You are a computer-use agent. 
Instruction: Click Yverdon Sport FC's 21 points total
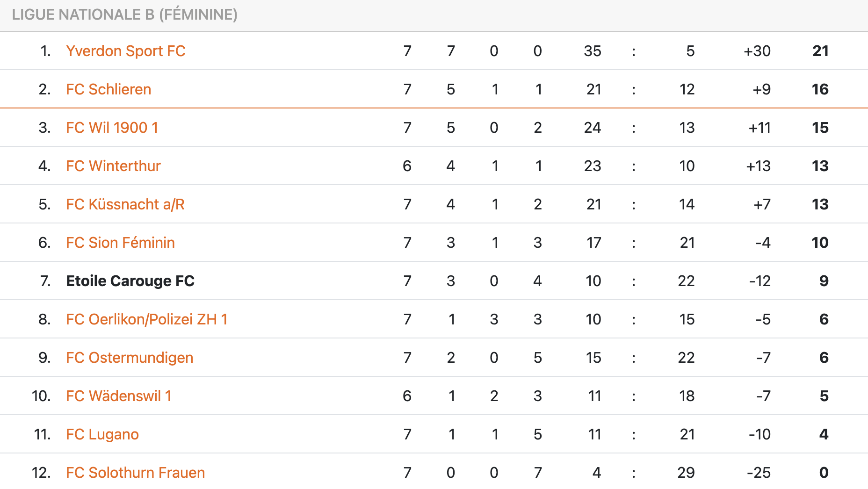(820, 51)
